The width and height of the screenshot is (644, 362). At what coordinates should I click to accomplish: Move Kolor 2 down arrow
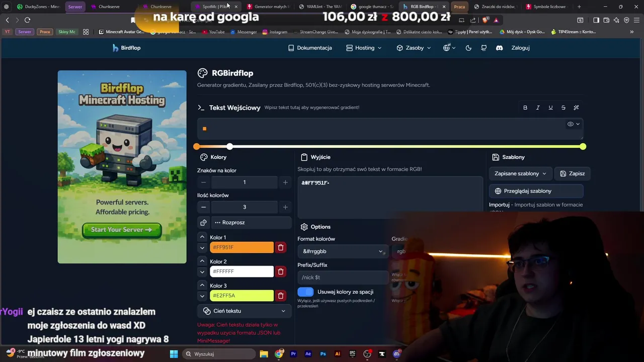coord(202,271)
